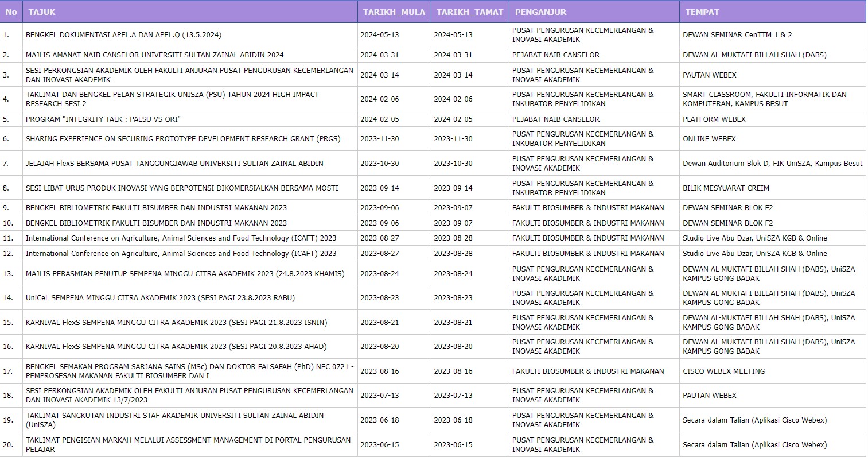Open PROGRAM "INTEGRITY TALK : PALSU VS ORI" entry
Image resolution: width=868 pixels, height=457 pixels.
tap(103, 119)
